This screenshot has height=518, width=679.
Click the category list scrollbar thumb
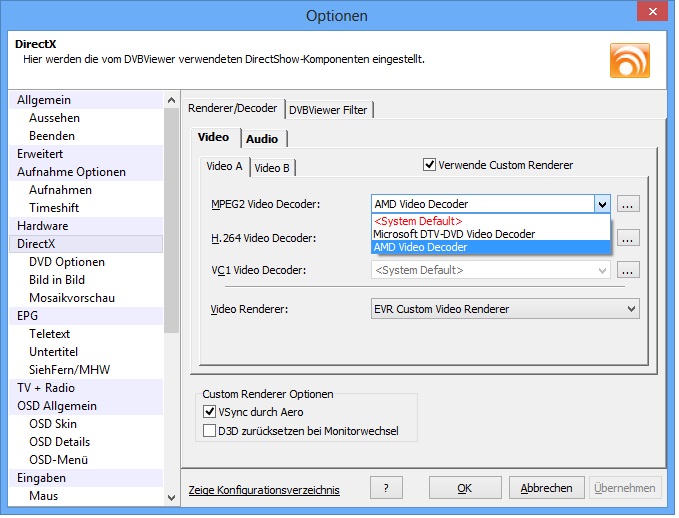pyautogui.click(x=172, y=222)
